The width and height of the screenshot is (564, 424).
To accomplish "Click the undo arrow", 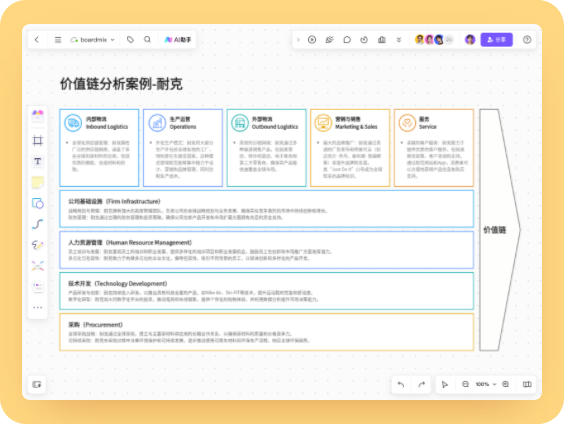I will click(x=401, y=384).
